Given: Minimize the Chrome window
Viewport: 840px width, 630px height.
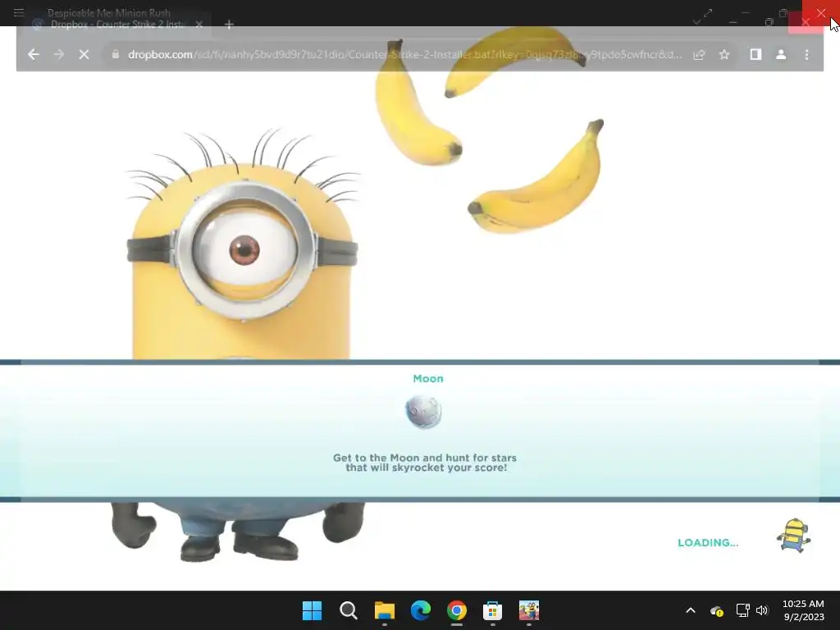Looking at the screenshot, I should click(x=733, y=22).
